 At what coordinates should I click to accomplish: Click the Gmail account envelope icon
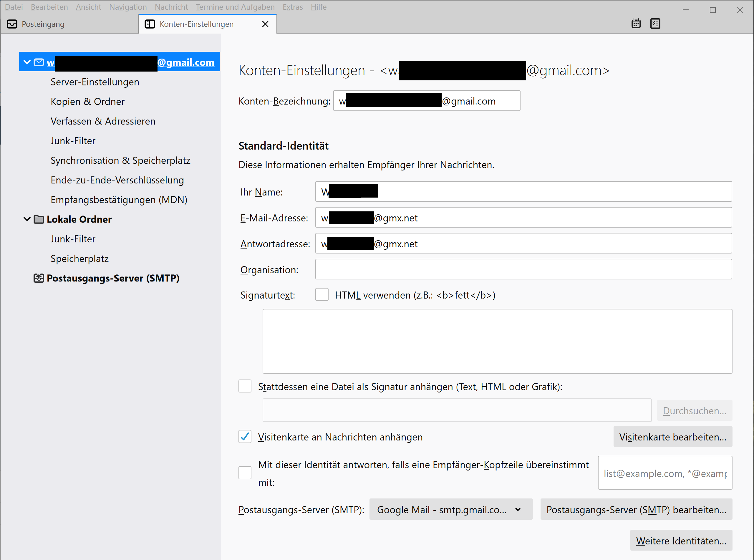click(39, 62)
